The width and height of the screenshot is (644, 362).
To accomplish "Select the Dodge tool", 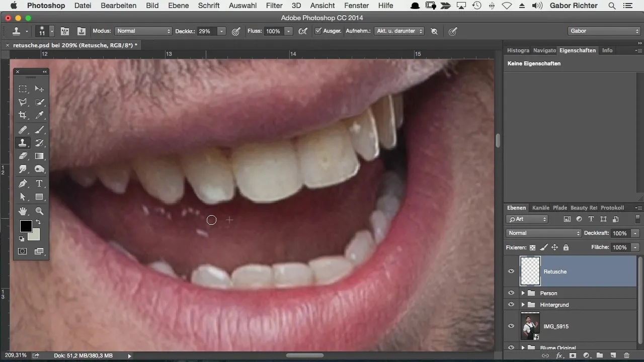I will 39,169.
